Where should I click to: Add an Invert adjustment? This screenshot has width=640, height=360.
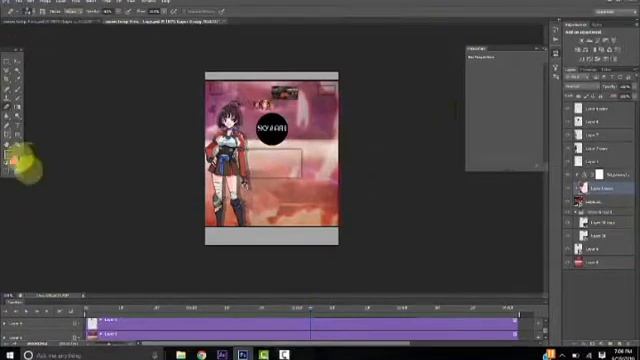(581, 59)
